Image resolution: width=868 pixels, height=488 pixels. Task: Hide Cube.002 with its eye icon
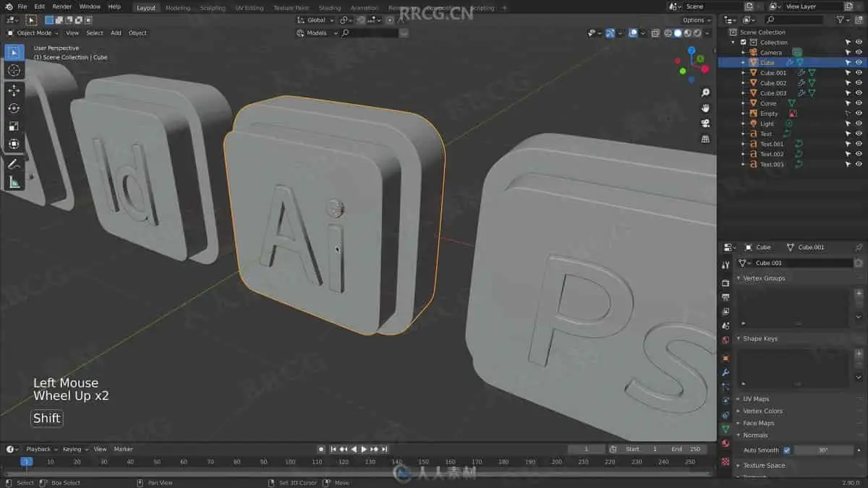click(859, 83)
